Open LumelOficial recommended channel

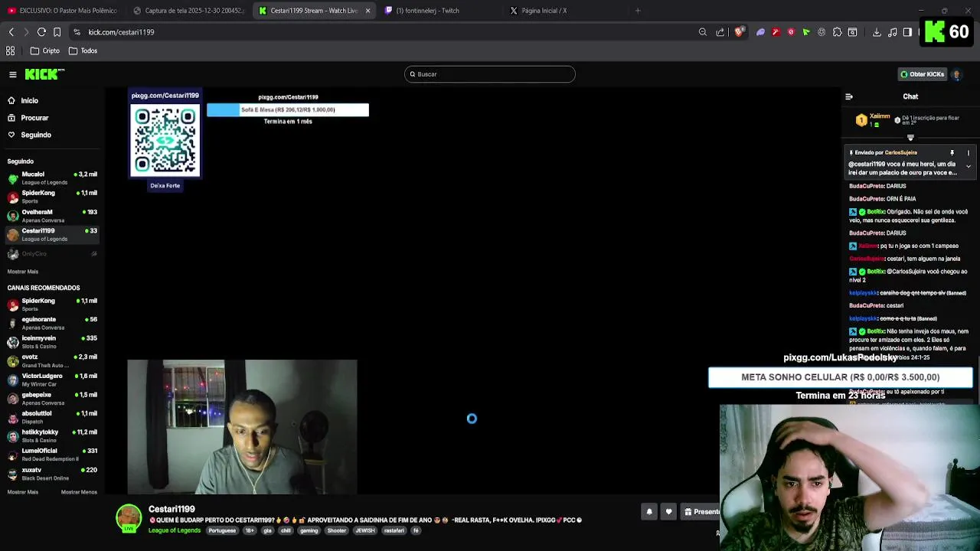(x=52, y=455)
